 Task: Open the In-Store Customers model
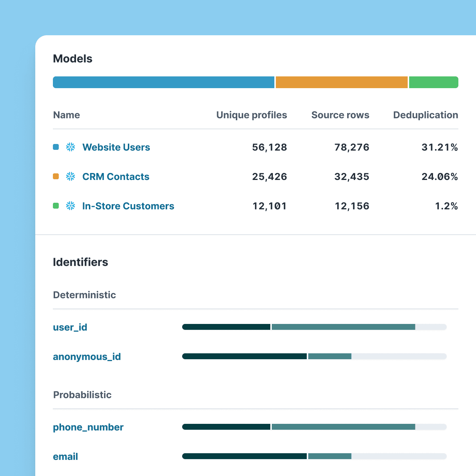[128, 206]
